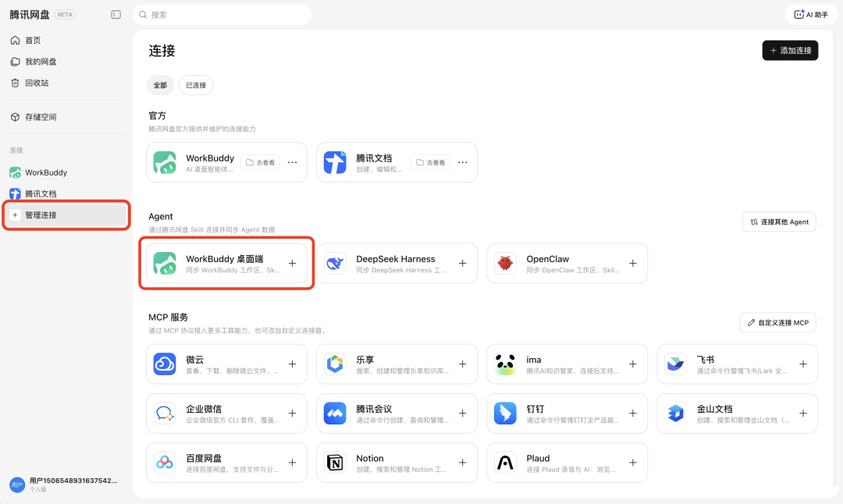The height and width of the screenshot is (504, 843).
Task: Click the search input field
Action: pos(222,15)
